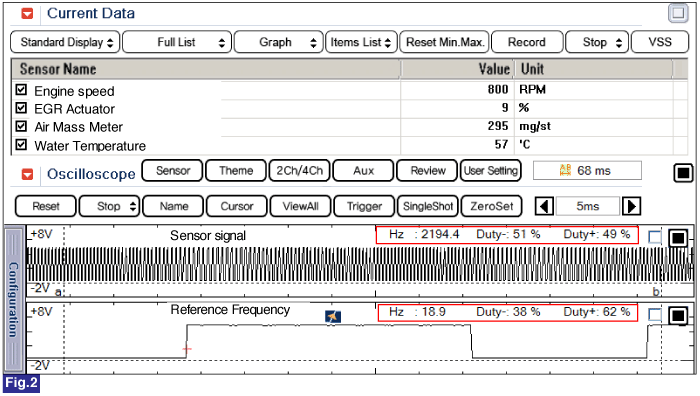Click the 295 Air Mass Meter value
Image resolution: width=700 pixels, height=396 pixels.
point(498,126)
